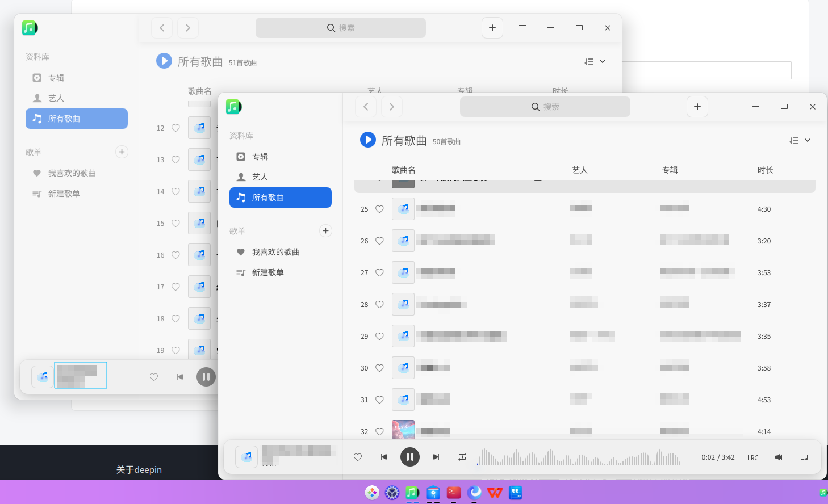Pause playback in back window
828x504 pixels.
[x=206, y=376]
